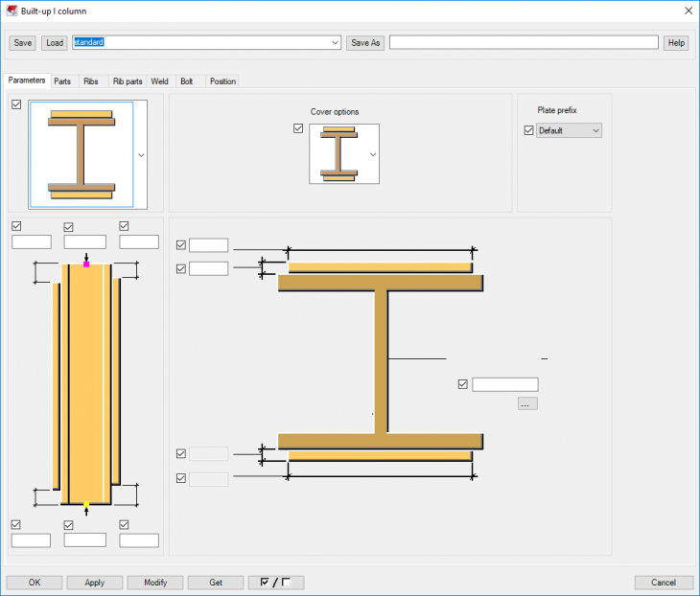Open the Plate prefix Default dropdown
The width and height of the screenshot is (700, 596).
click(569, 130)
